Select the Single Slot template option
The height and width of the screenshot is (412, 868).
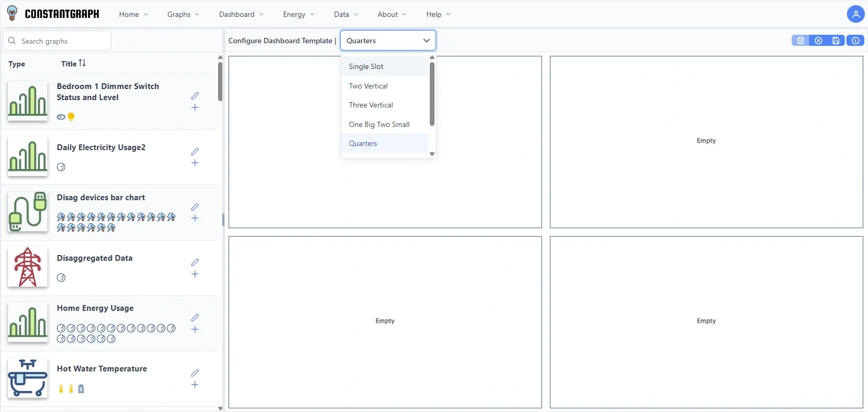pyautogui.click(x=385, y=66)
